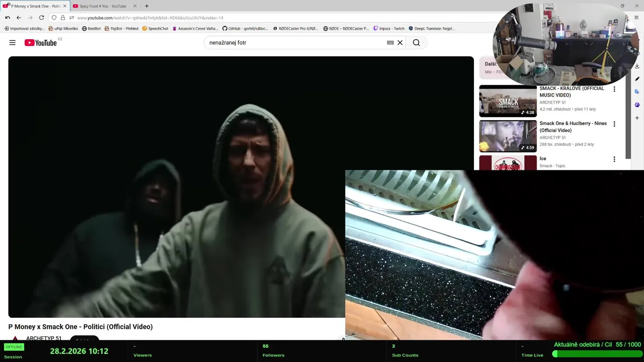The width and height of the screenshot is (644, 362).
Task: Go to the YouTube home logo
Action: click(x=41, y=43)
